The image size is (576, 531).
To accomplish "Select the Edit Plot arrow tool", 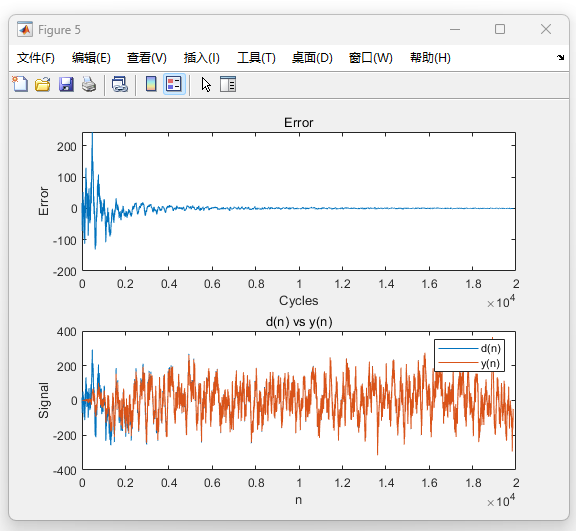I will (x=206, y=84).
